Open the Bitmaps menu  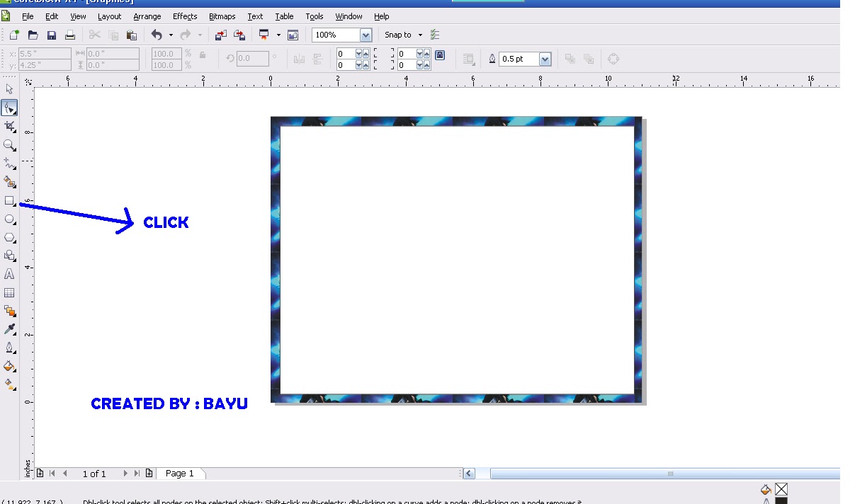222,16
